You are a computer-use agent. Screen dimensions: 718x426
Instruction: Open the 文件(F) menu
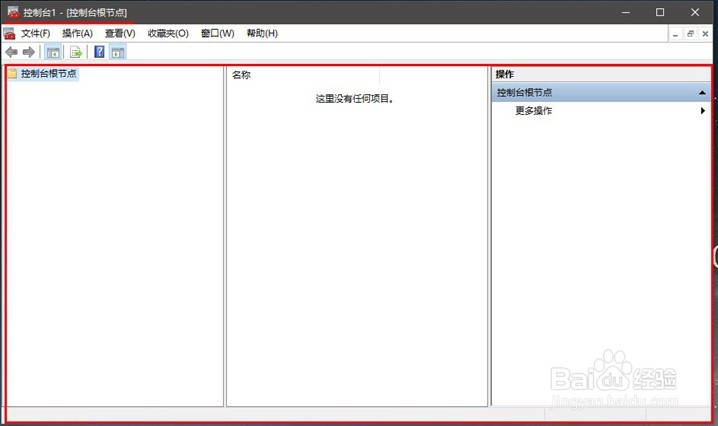point(35,33)
